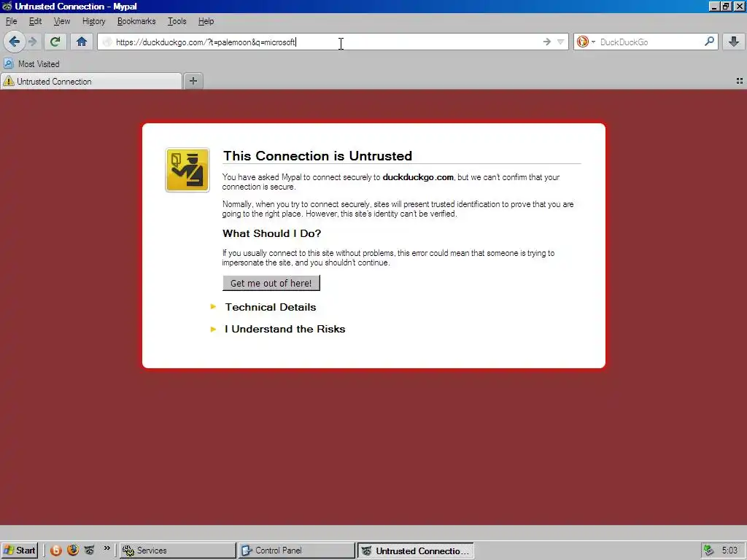The width and height of the screenshot is (747, 560).
Task: Click the bold duckduckgo.com text
Action: [418, 177]
